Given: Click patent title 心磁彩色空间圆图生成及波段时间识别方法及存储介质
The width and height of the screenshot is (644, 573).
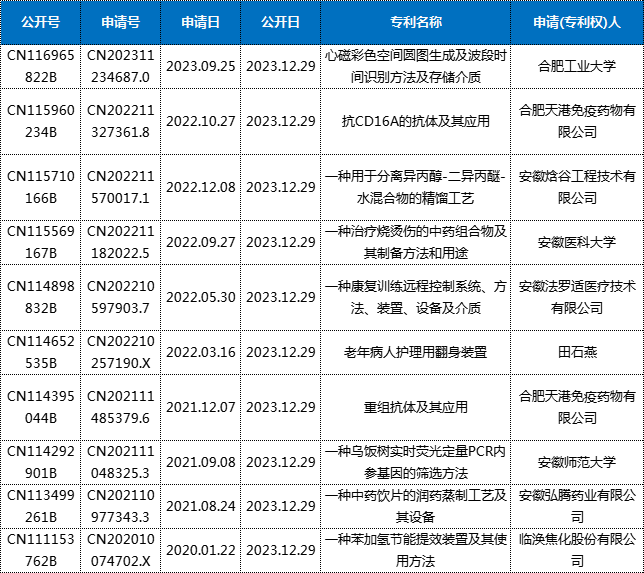Looking at the screenshot, I should [416, 66].
